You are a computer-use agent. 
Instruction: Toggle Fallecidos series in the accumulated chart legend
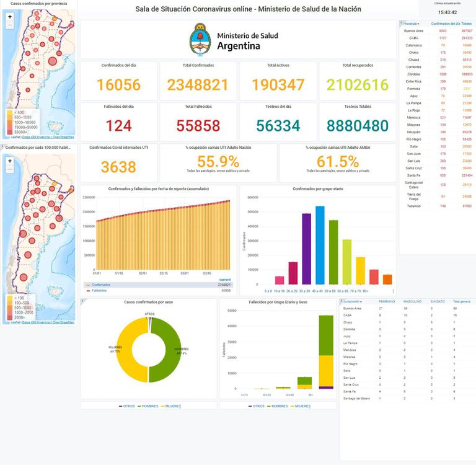100,290
